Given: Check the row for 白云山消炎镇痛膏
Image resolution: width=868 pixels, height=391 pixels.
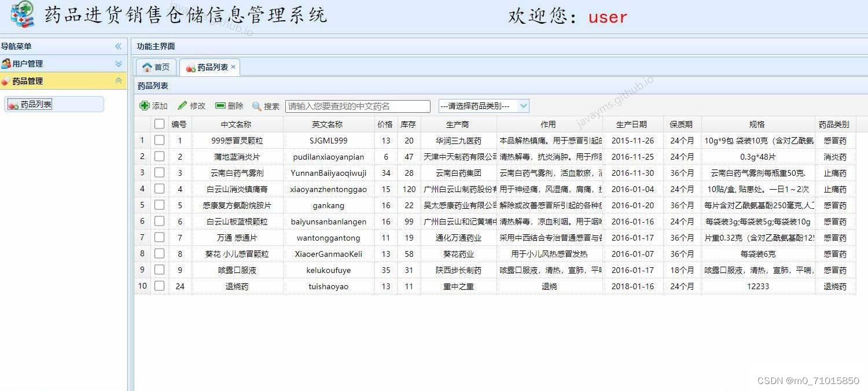Looking at the screenshot, I should (159, 189).
